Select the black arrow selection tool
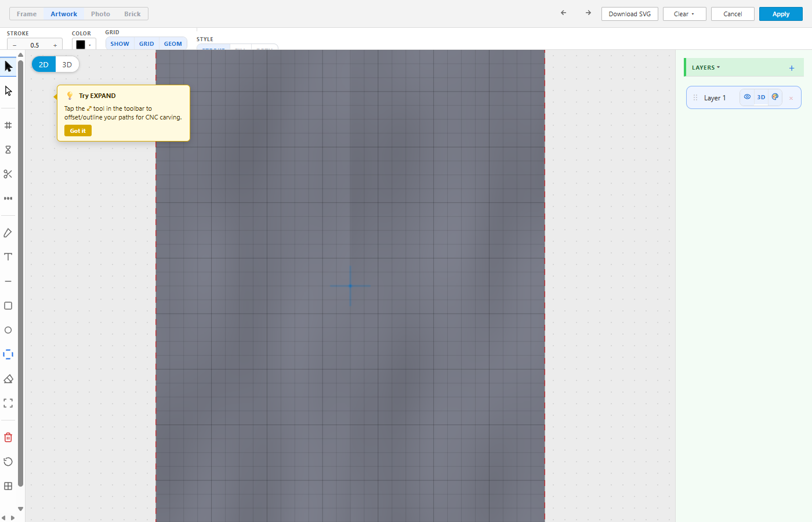This screenshot has width=812, height=522. [8, 67]
